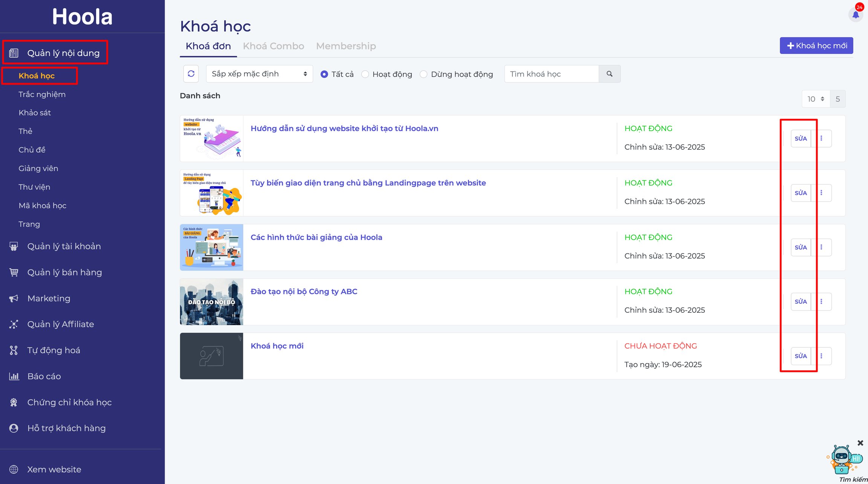Click the refresh list icon
This screenshot has width=868, height=484.
point(191,74)
